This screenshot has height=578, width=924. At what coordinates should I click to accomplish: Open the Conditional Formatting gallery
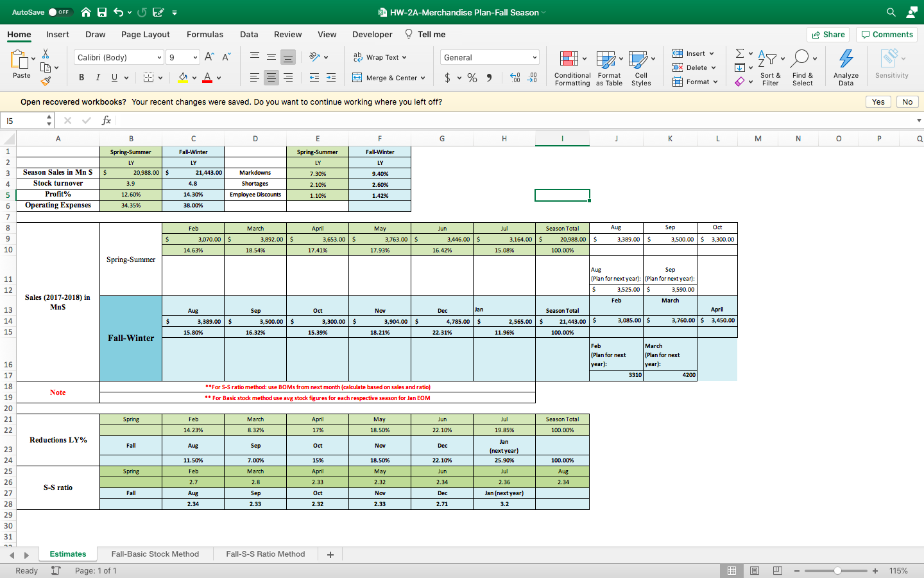click(x=572, y=67)
